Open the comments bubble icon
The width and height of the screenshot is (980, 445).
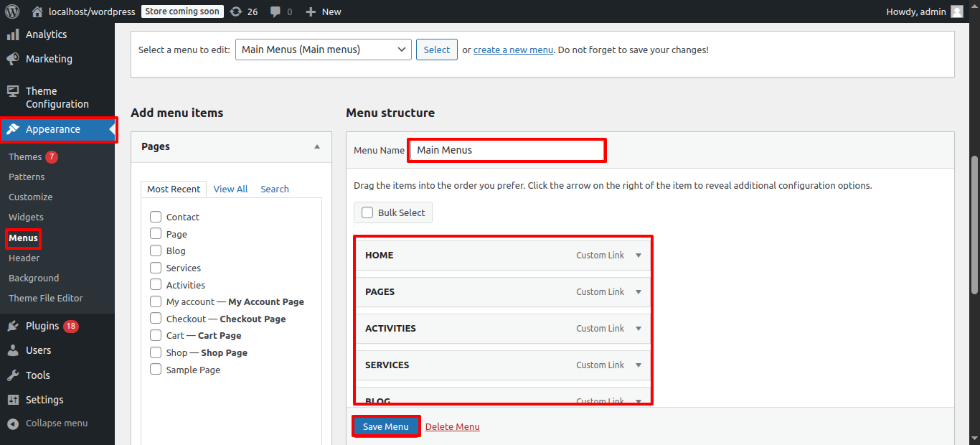pos(275,11)
